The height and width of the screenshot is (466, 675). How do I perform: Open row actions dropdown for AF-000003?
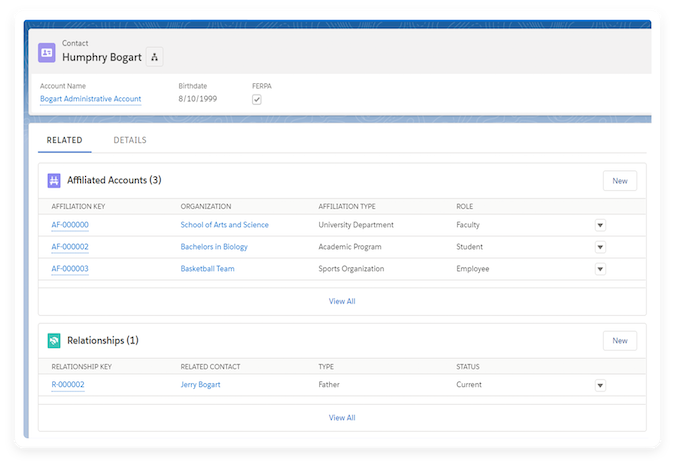[x=600, y=269]
